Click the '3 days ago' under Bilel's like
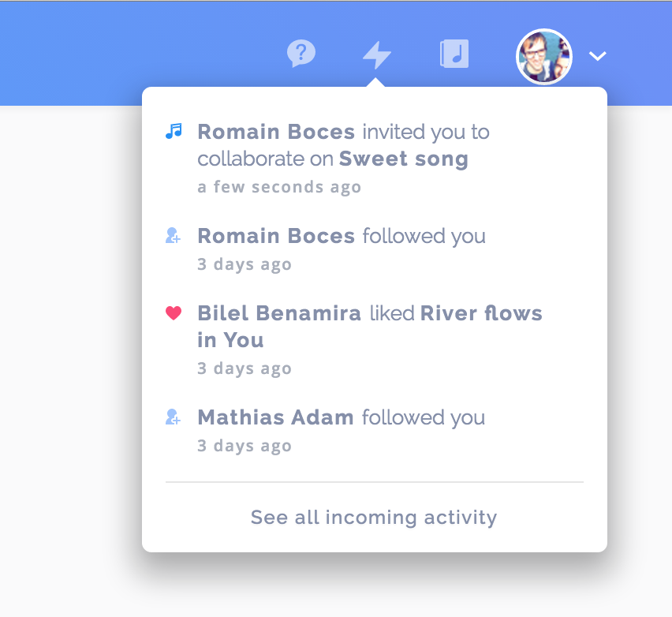 pyautogui.click(x=245, y=368)
